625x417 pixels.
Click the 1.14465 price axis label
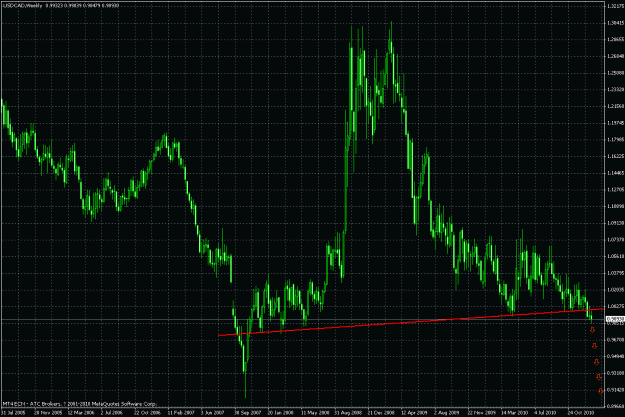615,173
